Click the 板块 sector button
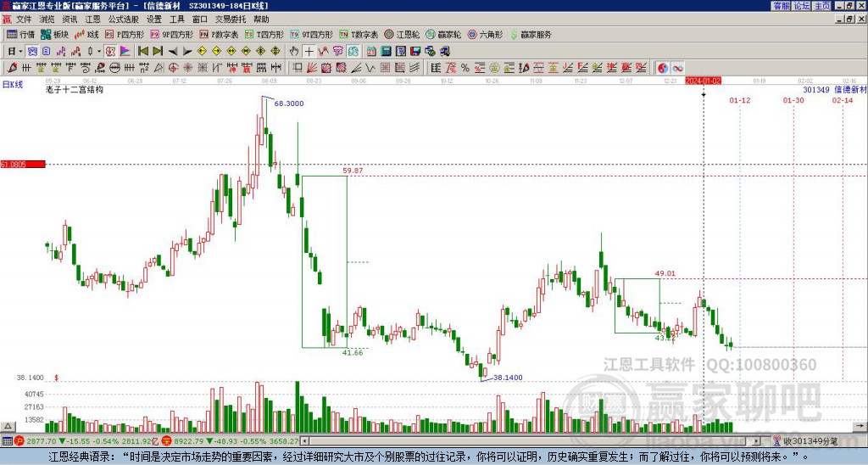Viewport: 868px width, 465px height. point(55,34)
